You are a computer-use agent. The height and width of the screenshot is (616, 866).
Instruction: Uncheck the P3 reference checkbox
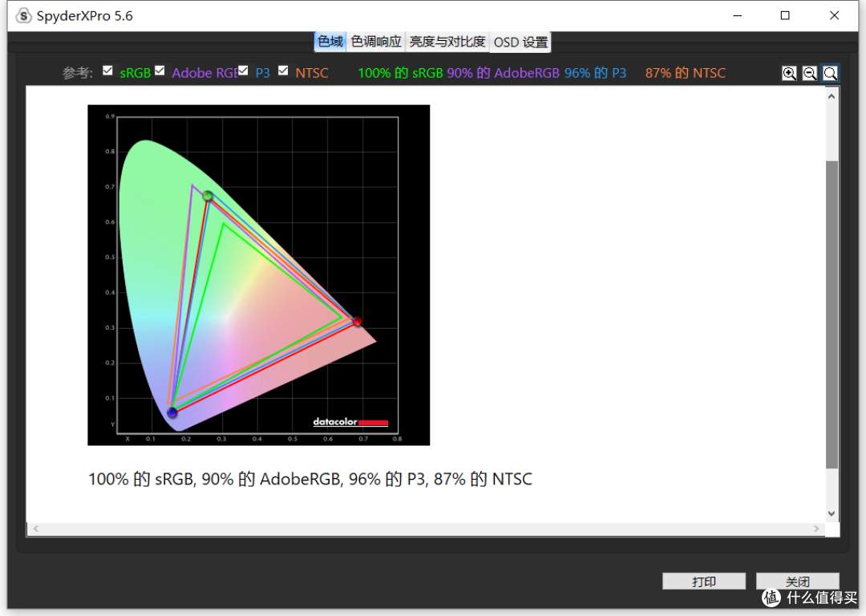(x=243, y=71)
